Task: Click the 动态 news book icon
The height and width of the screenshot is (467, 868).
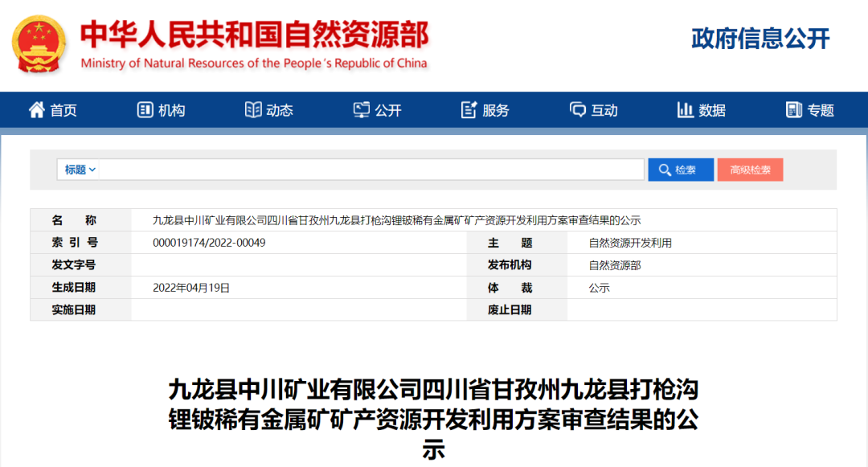Action: point(253,110)
